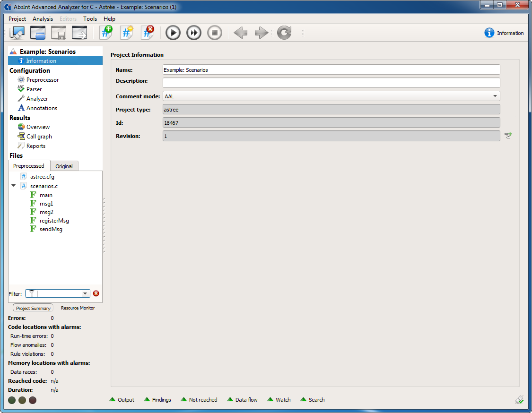
Task: Click the Run-time errors label in summary
Action: tap(29, 336)
